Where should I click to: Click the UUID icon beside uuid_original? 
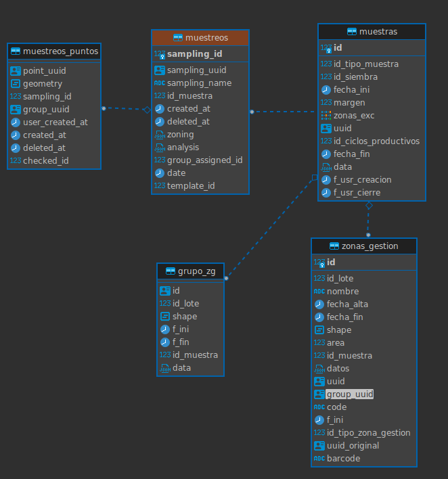(319, 446)
